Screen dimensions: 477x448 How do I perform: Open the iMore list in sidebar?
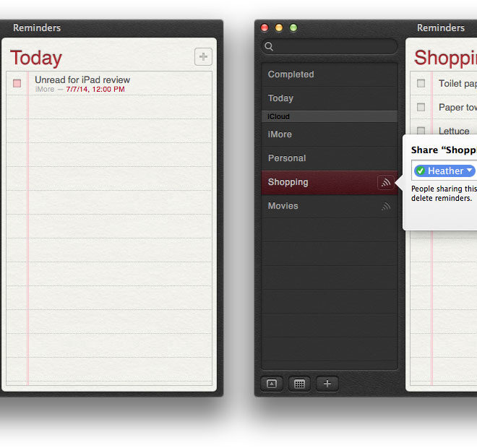pos(330,134)
